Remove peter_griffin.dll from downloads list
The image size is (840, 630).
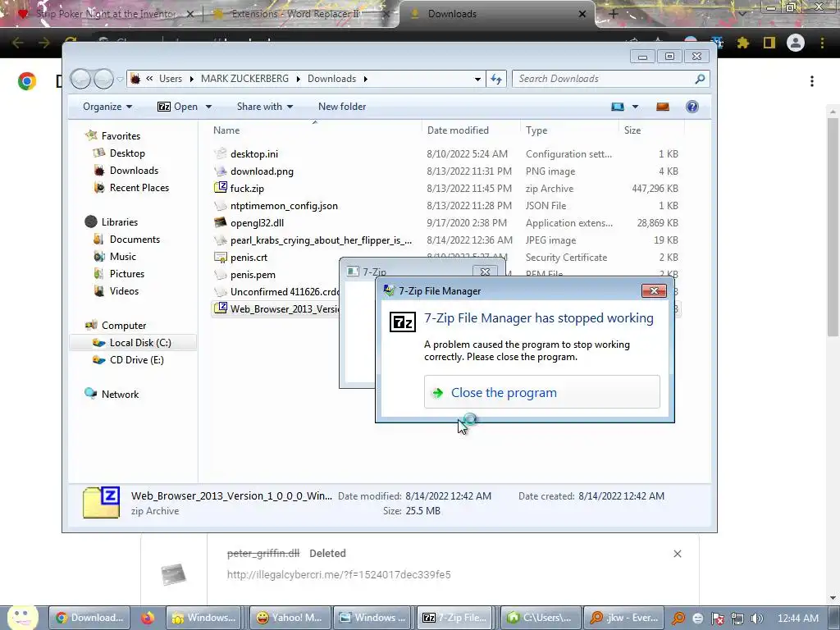[677, 554]
